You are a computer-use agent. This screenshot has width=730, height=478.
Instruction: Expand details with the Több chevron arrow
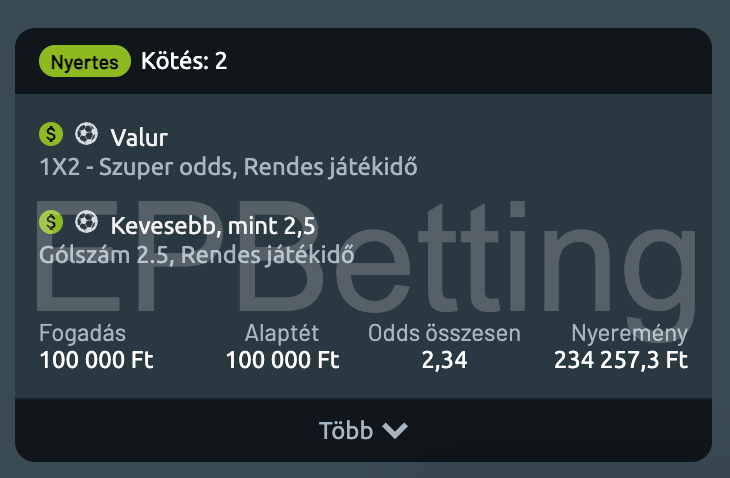[x=395, y=431]
